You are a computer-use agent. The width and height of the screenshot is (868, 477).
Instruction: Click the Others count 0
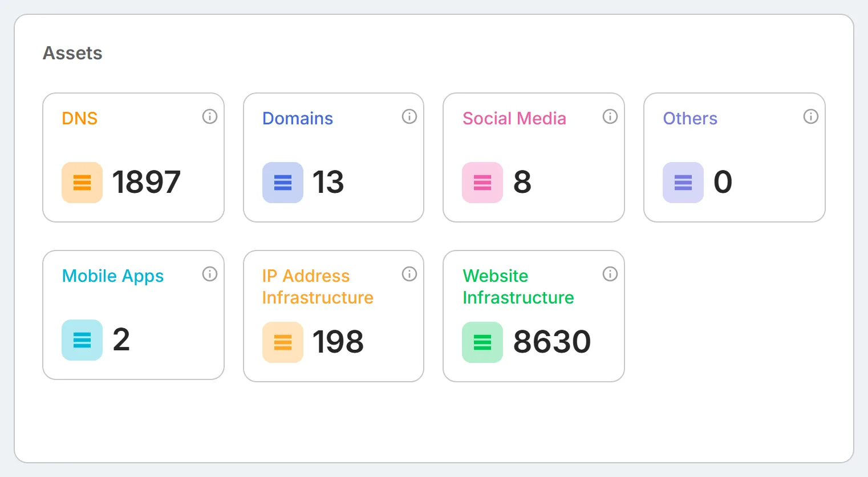point(723,183)
